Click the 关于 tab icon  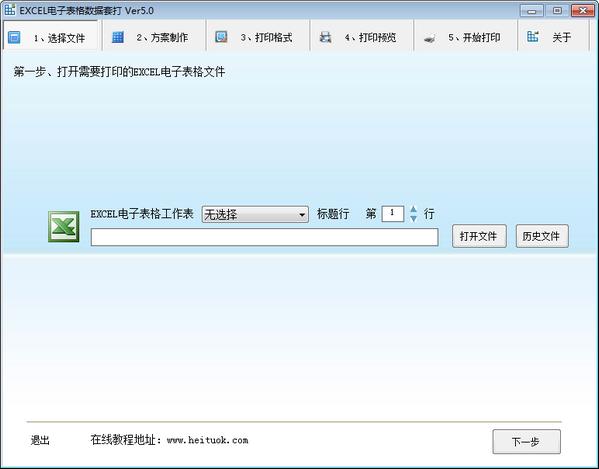[x=533, y=37]
